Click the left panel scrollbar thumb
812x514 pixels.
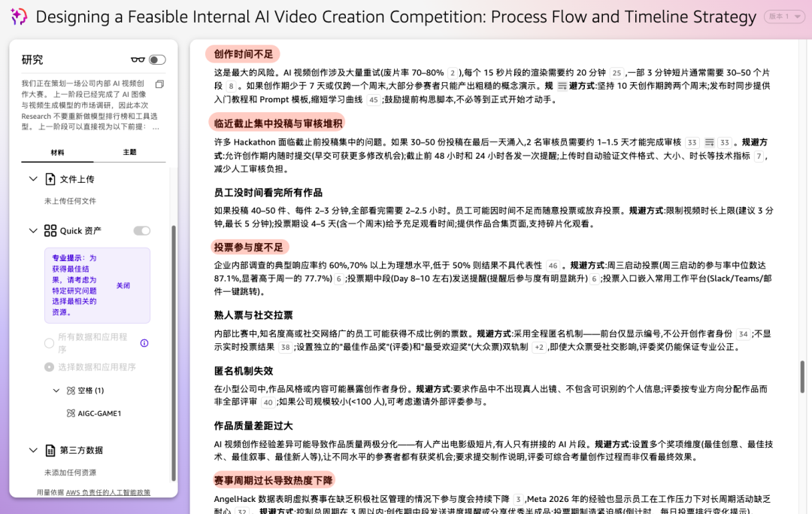pos(174,354)
